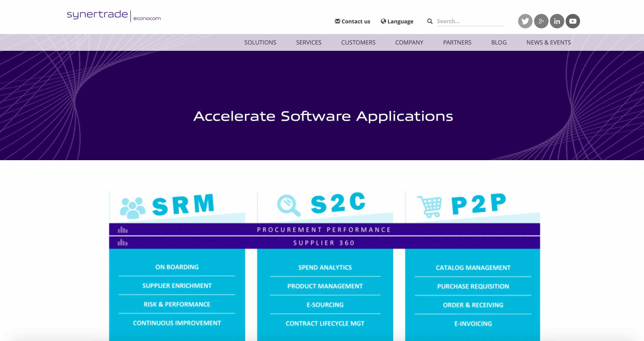Open the Customers menu
Screen dimensions: 644x341
click(358, 43)
